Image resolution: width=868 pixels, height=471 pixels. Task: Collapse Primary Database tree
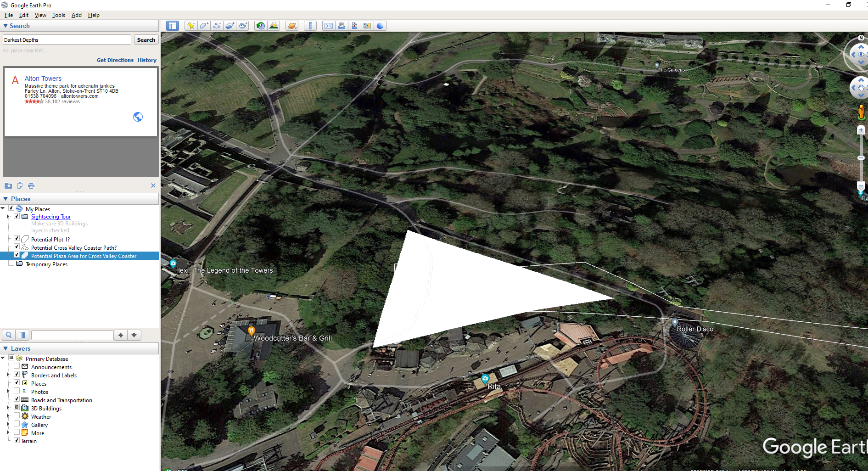pos(3,358)
